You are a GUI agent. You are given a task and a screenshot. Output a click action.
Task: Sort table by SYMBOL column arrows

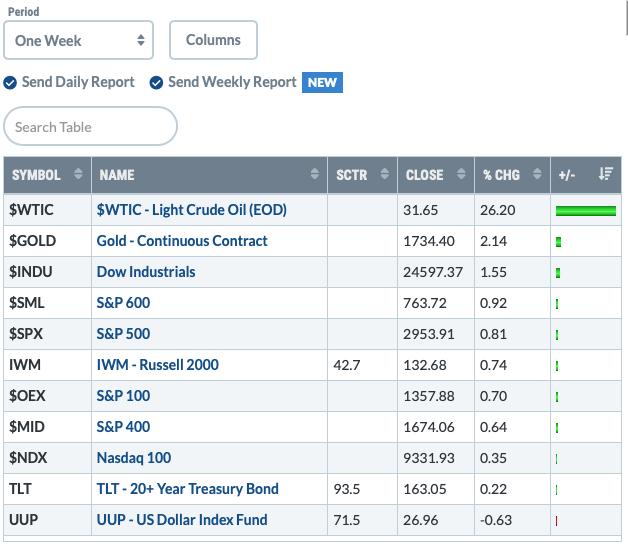(78, 174)
